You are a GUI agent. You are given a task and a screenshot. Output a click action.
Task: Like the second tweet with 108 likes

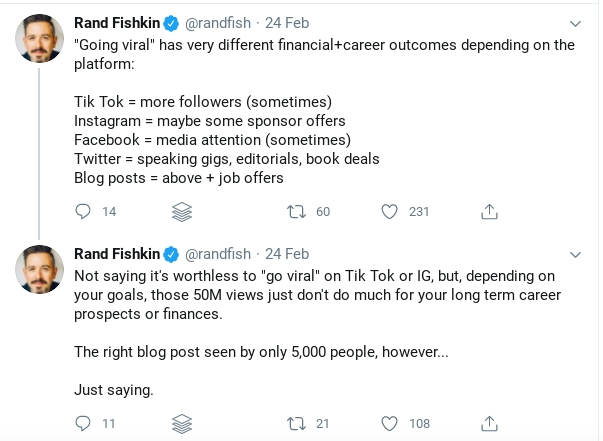tap(390, 423)
